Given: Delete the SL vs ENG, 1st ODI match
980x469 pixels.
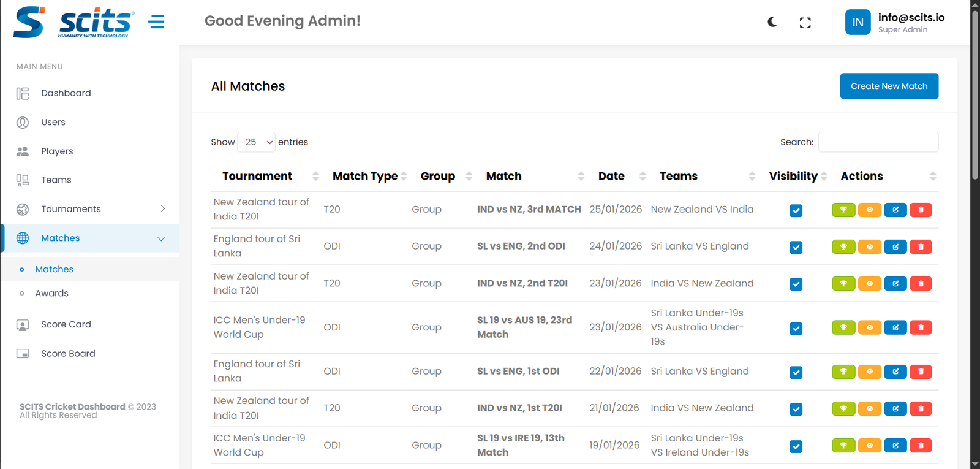Looking at the screenshot, I should pyautogui.click(x=921, y=372).
